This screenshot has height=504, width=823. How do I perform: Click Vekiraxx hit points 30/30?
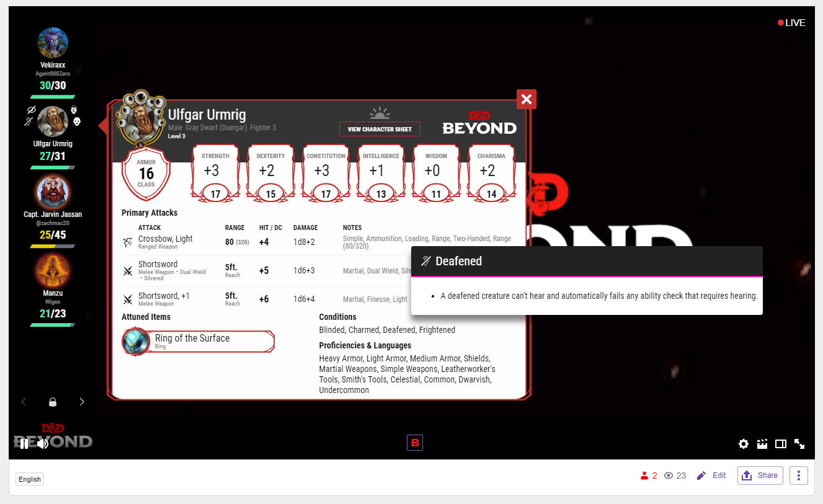[53, 86]
